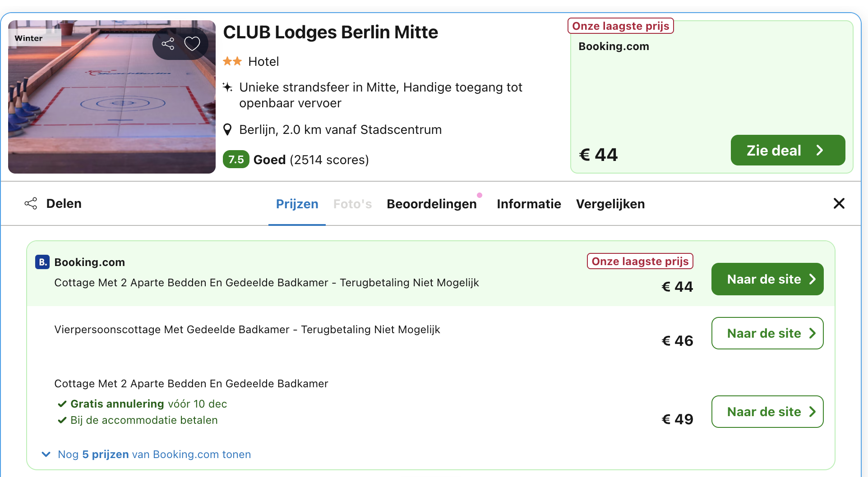Screen dimensions: 868x477
Task: Click the down chevron next to Nog 5 prijzen
Action: pos(46,454)
